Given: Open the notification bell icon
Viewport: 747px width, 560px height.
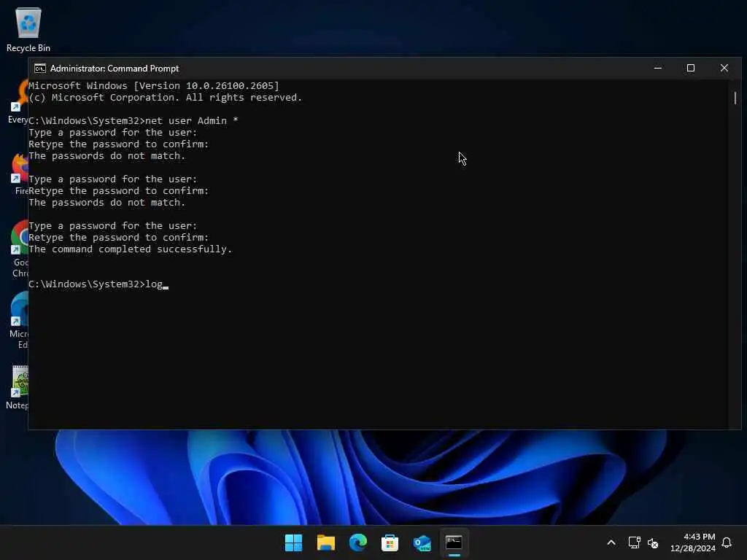Looking at the screenshot, I should coord(727,542).
